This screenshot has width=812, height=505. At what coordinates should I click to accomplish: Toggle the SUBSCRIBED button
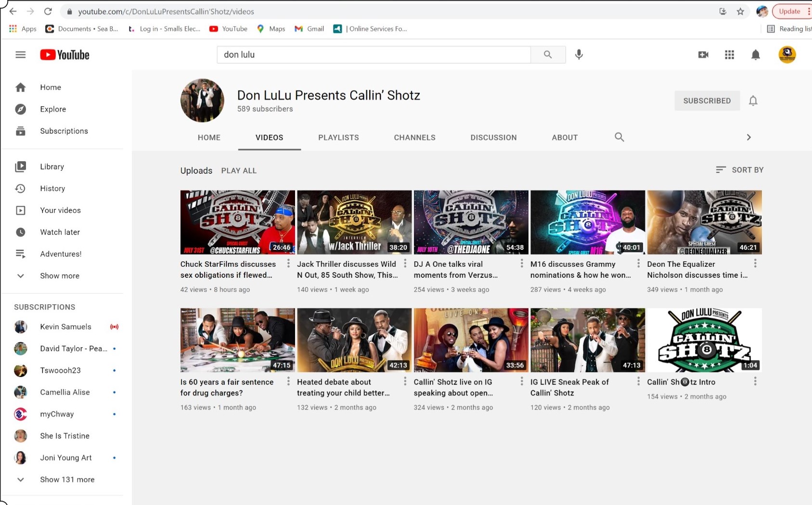click(707, 101)
